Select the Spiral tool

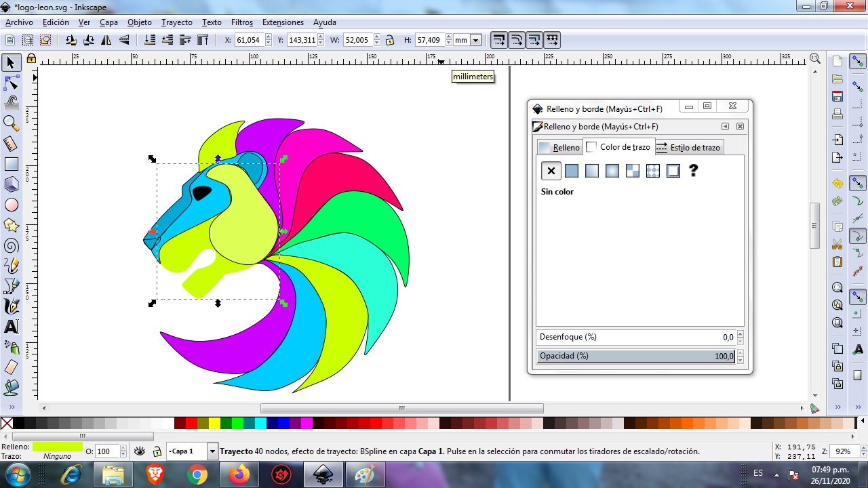pos(11,245)
